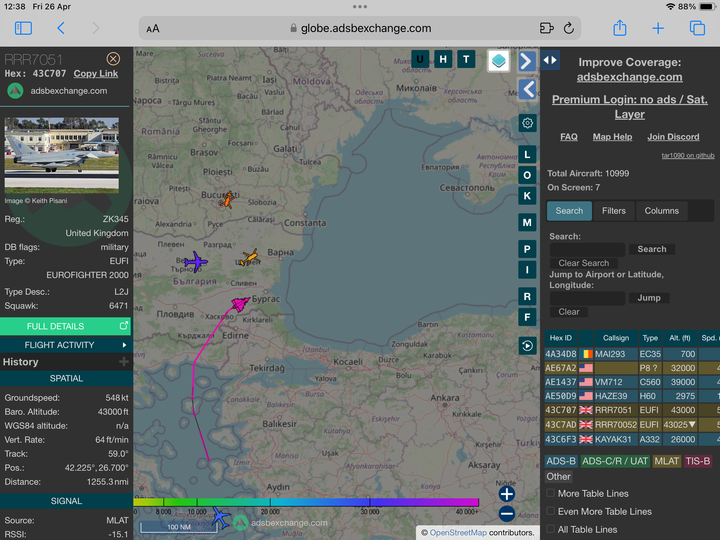Toggle the I map option

point(527,270)
